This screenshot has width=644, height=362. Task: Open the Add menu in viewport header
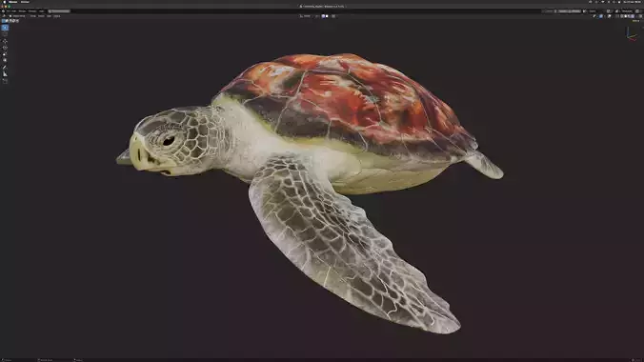[49, 16]
